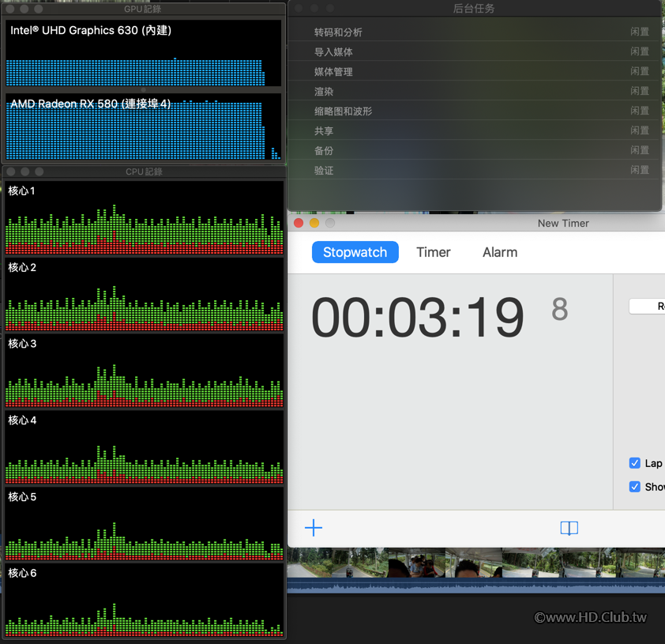Click the 核心 3 CPU graph
Viewport: 665px width, 644px height.
click(x=145, y=371)
